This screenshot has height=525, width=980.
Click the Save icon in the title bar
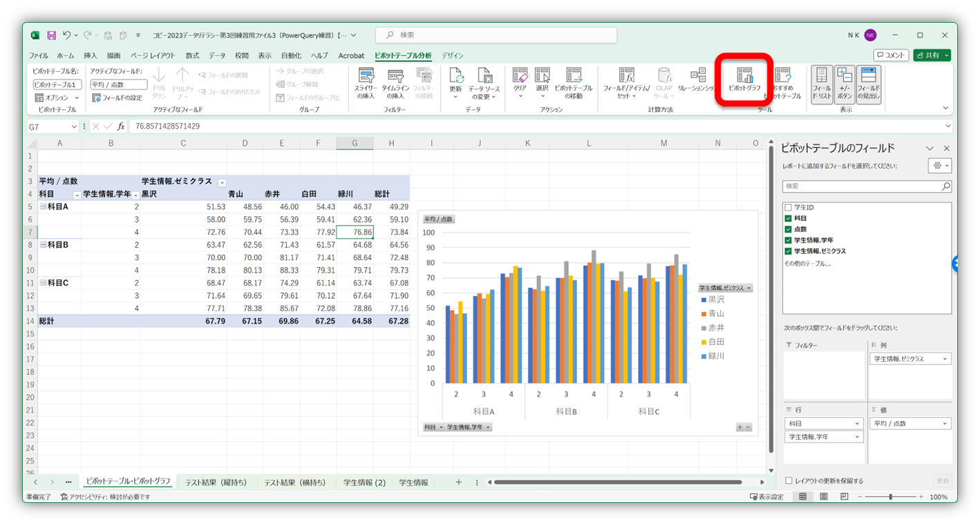click(x=51, y=35)
